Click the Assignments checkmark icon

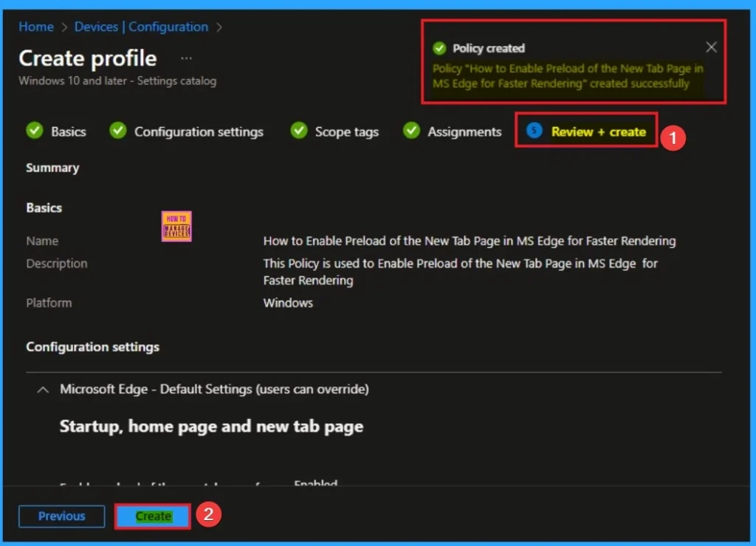point(411,131)
